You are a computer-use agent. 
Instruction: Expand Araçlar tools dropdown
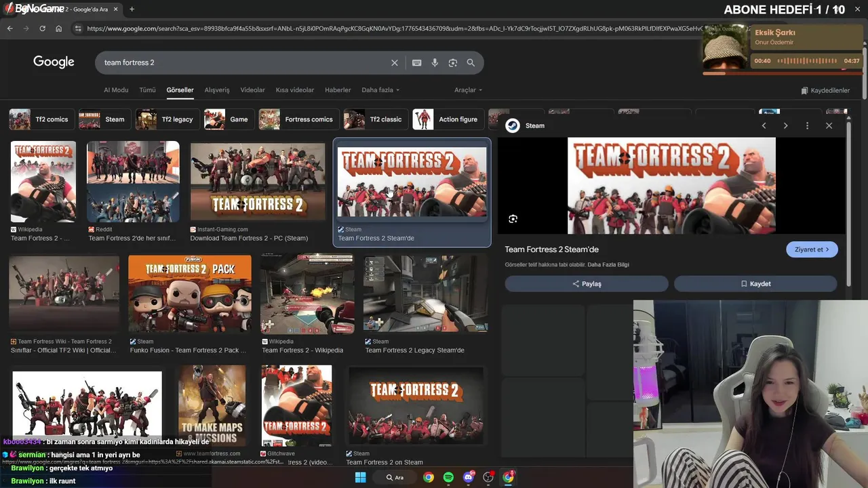tap(468, 89)
